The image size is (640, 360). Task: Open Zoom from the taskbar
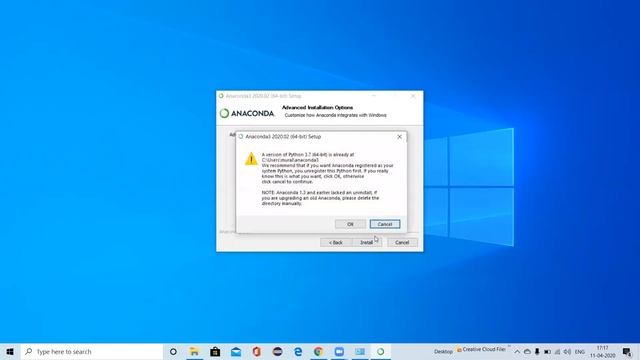(339, 351)
